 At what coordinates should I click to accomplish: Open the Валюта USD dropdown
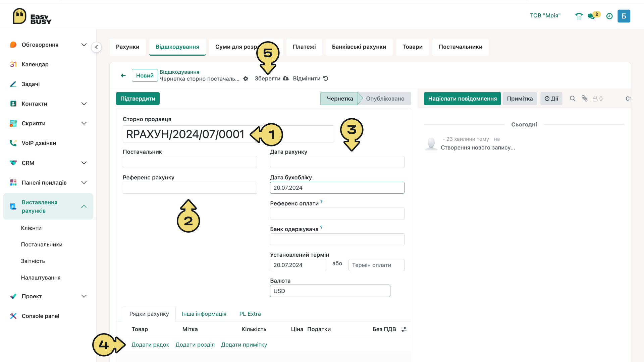pos(330,291)
